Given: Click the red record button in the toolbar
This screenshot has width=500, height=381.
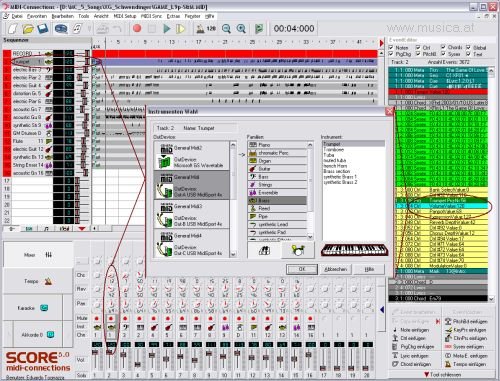Looking at the screenshot, I should click(137, 28).
